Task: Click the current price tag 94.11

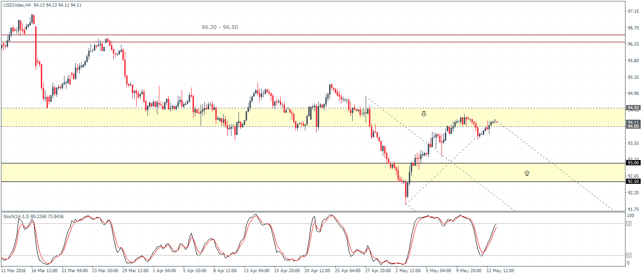Action: pyautogui.click(x=634, y=122)
